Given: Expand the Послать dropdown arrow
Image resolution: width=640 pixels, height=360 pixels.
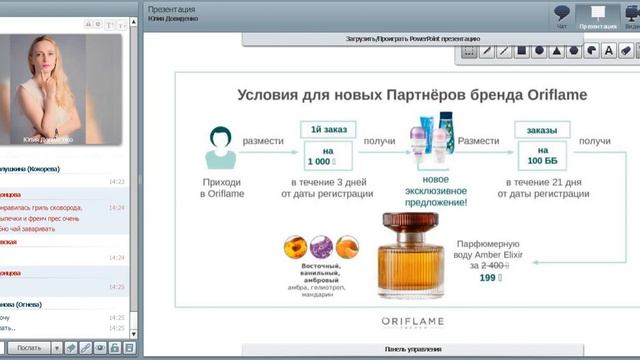Looking at the screenshot, I should [x=57, y=348].
